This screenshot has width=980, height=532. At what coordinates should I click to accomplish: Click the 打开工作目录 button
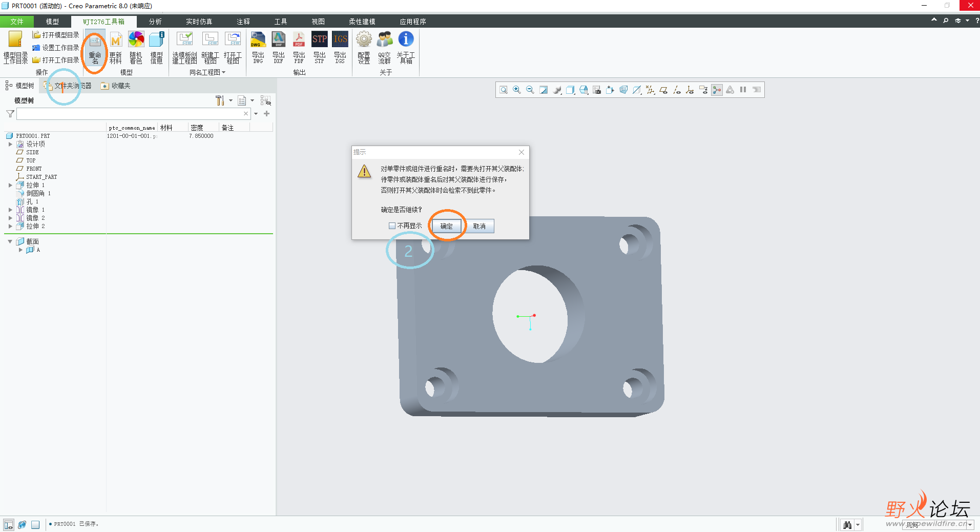coord(56,60)
